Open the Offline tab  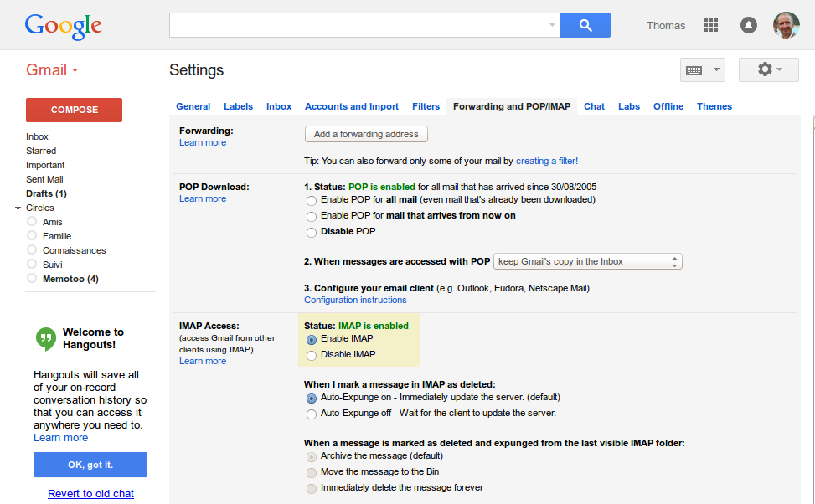click(668, 106)
